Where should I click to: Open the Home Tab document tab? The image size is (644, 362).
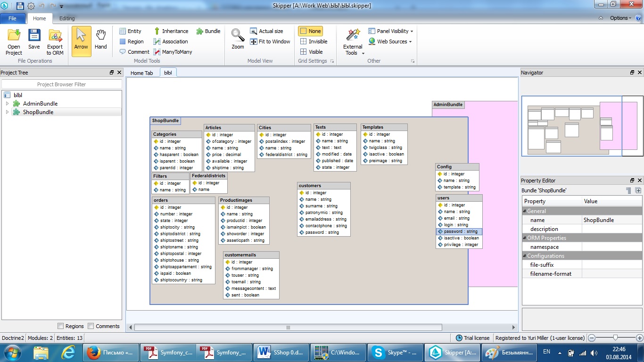[141, 73]
